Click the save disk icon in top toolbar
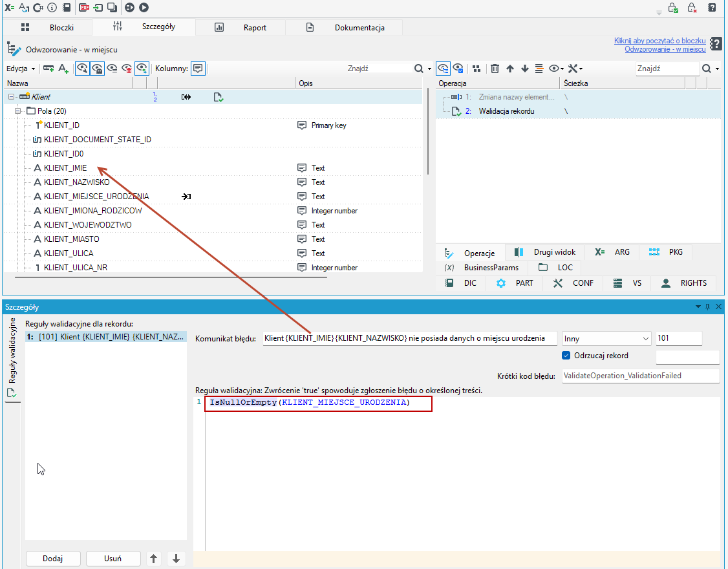This screenshot has width=728, height=569. pos(67,7)
